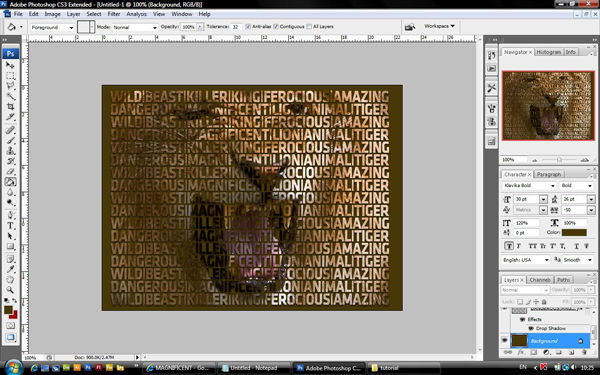Open the Foreground fill source dropdown
The height and width of the screenshot is (375, 600).
pos(52,27)
